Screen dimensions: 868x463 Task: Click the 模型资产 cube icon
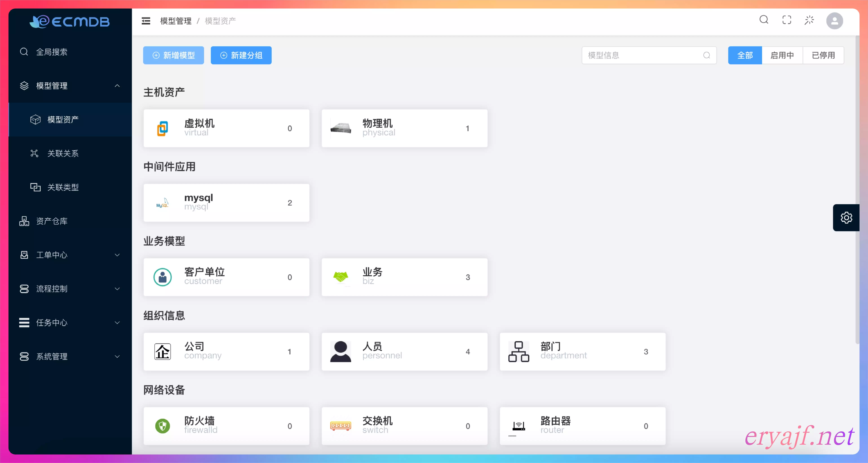click(x=35, y=119)
